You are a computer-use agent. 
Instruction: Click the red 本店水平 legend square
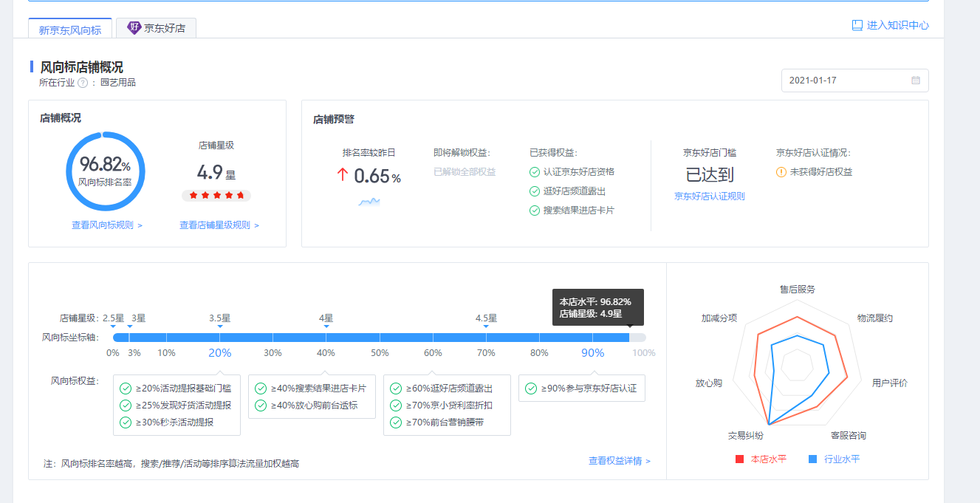click(x=740, y=459)
